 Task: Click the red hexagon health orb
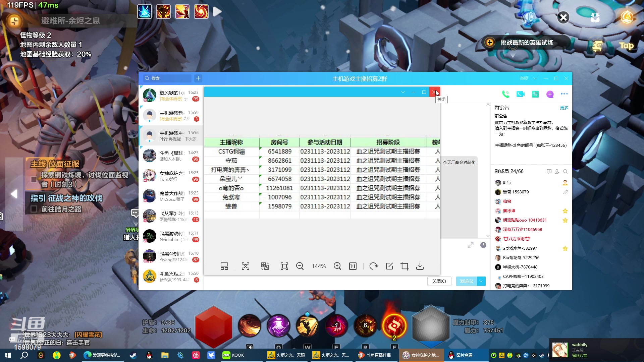(x=214, y=326)
